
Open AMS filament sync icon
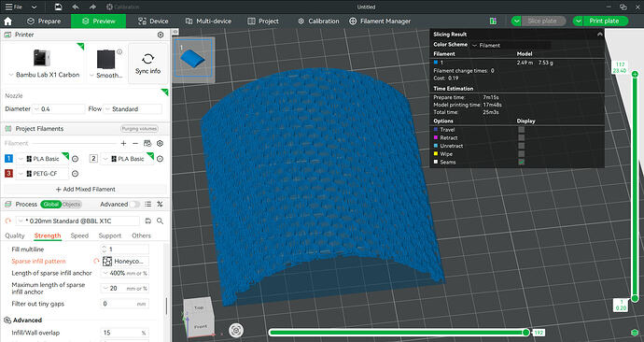pyautogui.click(x=147, y=143)
